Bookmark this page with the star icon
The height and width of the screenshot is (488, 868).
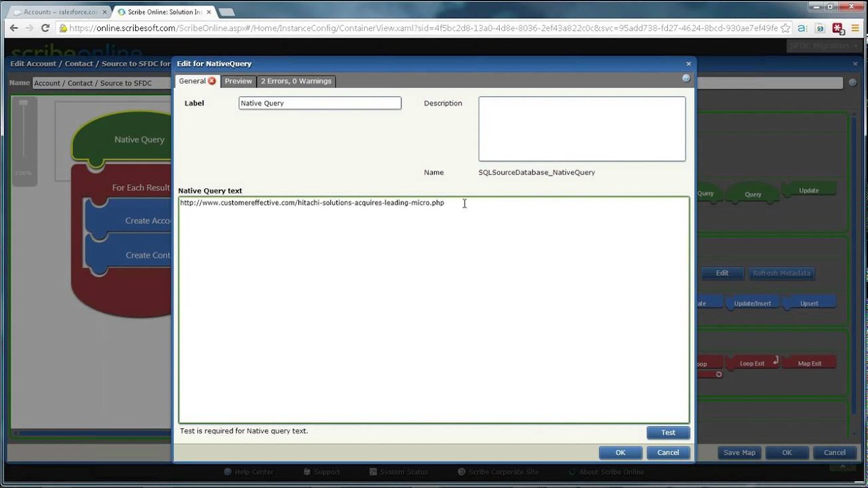[x=785, y=28]
